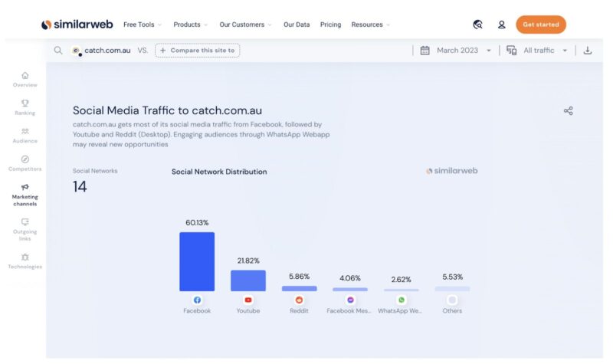Click the Reddit icon below chart

(x=299, y=300)
